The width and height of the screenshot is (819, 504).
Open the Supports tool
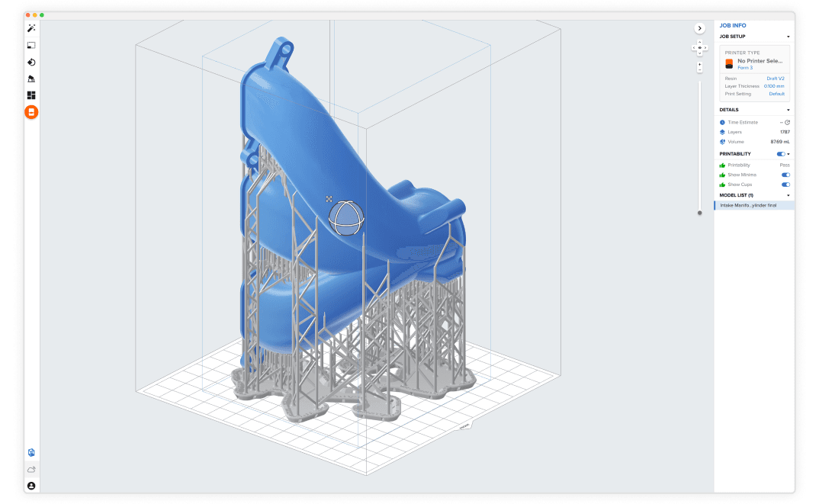(x=31, y=79)
